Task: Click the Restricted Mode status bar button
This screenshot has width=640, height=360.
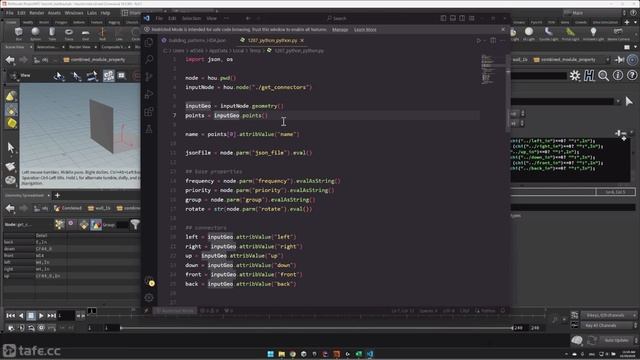Action: pos(176,311)
